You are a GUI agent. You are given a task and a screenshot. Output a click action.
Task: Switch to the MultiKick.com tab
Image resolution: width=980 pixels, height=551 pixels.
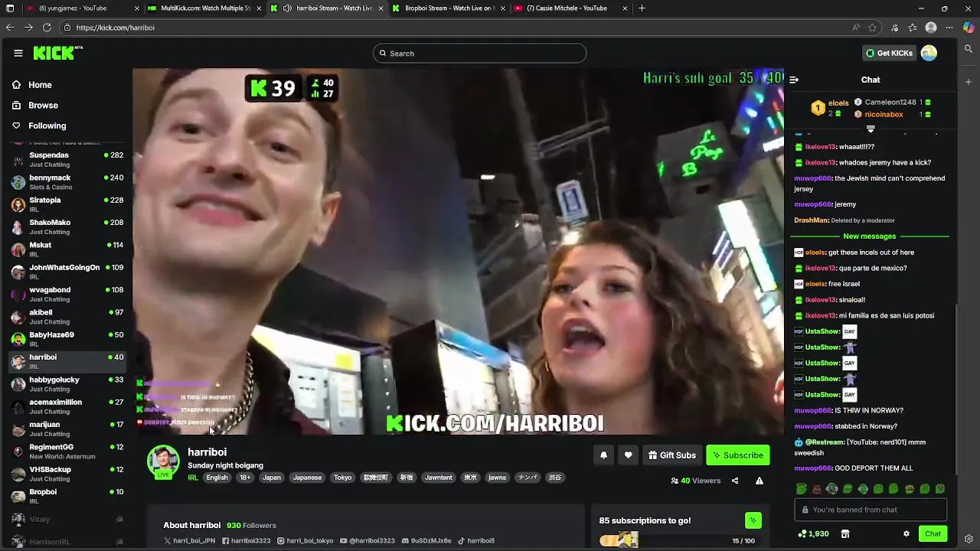click(205, 8)
